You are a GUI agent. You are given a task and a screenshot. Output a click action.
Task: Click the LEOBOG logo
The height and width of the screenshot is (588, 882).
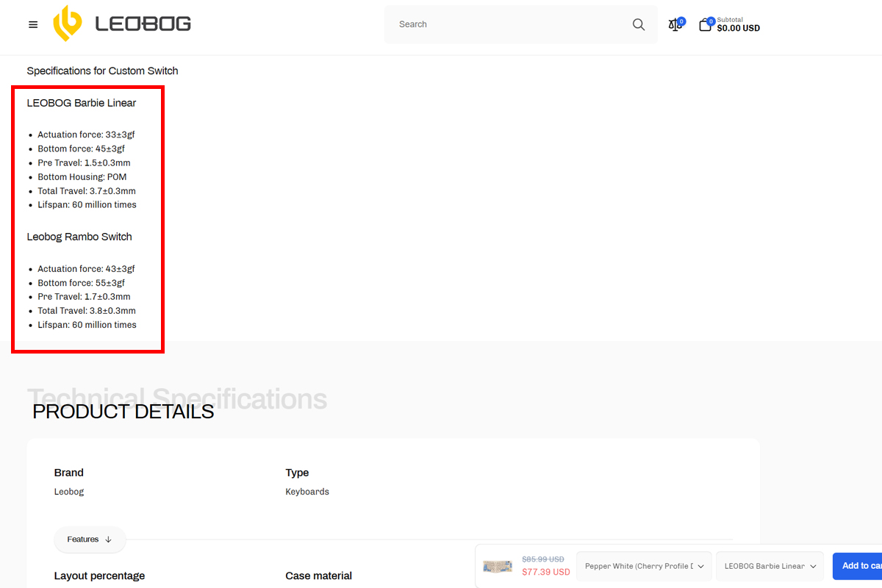click(x=122, y=24)
